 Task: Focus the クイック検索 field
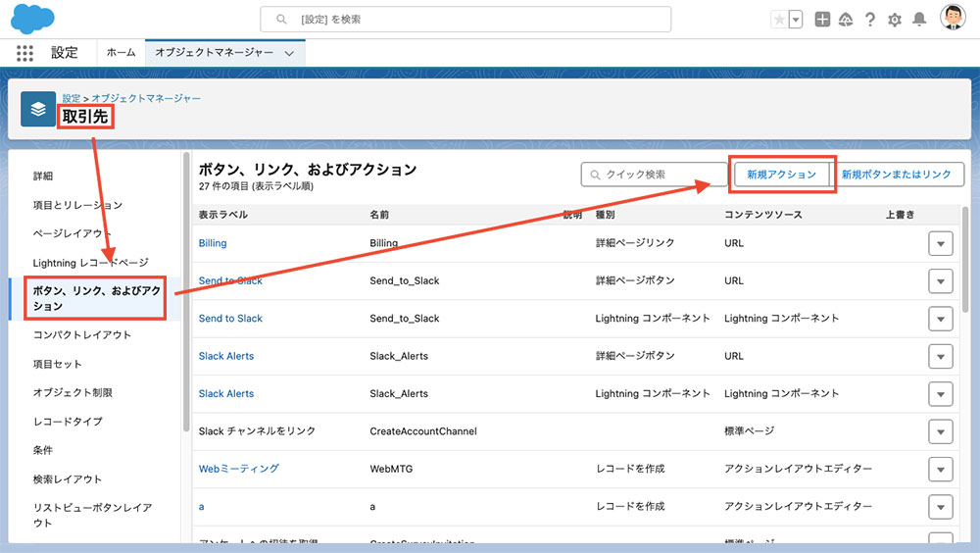click(x=654, y=175)
